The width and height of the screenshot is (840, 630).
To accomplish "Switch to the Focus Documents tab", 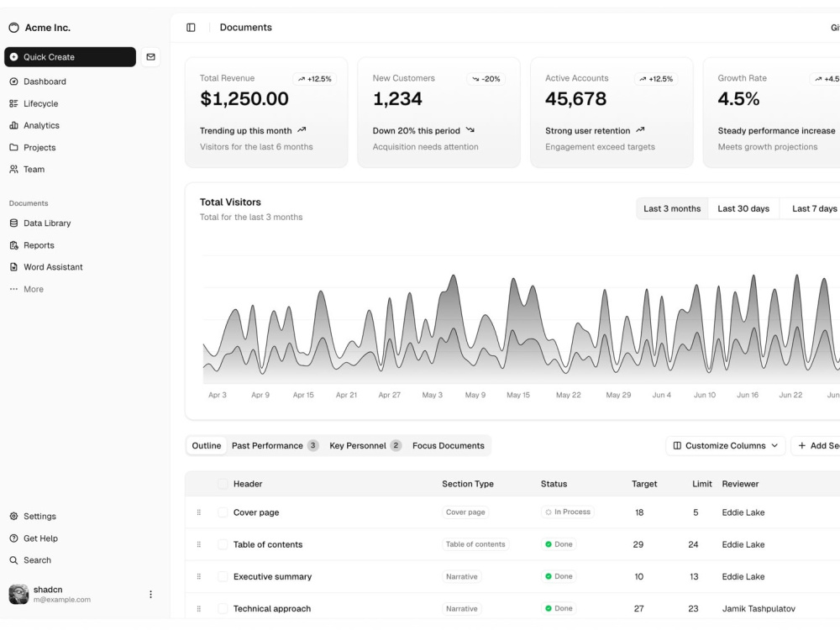I will (x=449, y=446).
